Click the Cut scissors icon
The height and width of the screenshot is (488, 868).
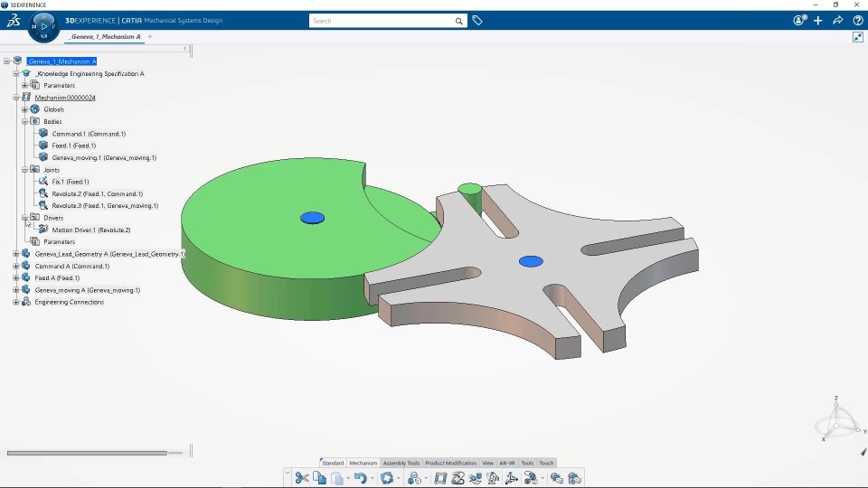tap(302, 477)
